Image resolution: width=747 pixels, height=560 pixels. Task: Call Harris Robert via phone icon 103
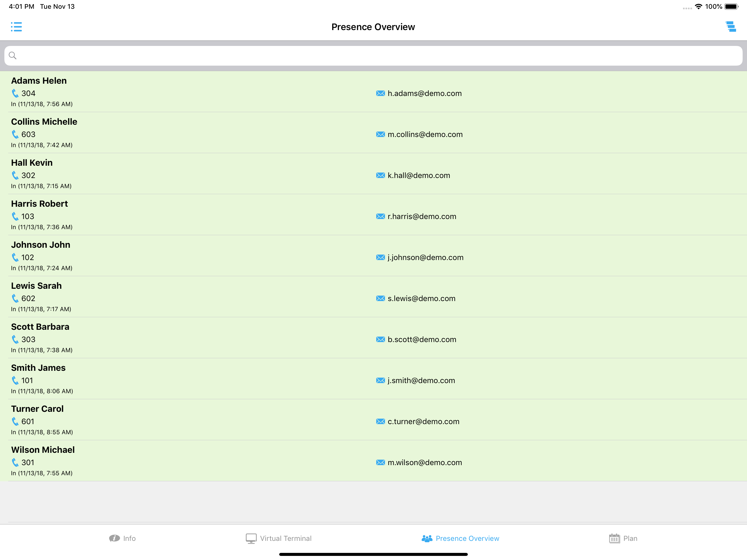coord(15,217)
